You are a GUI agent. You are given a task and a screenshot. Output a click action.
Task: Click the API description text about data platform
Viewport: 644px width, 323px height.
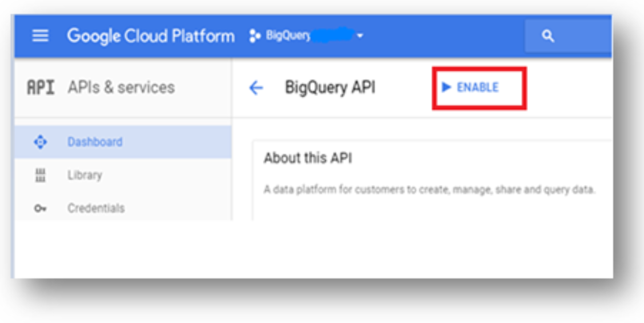pos(429,190)
